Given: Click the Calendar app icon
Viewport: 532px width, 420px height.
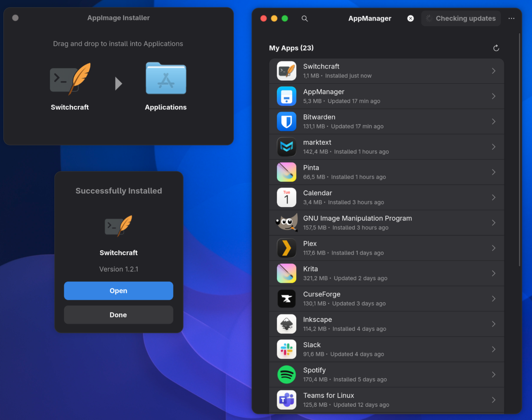Looking at the screenshot, I should point(286,197).
